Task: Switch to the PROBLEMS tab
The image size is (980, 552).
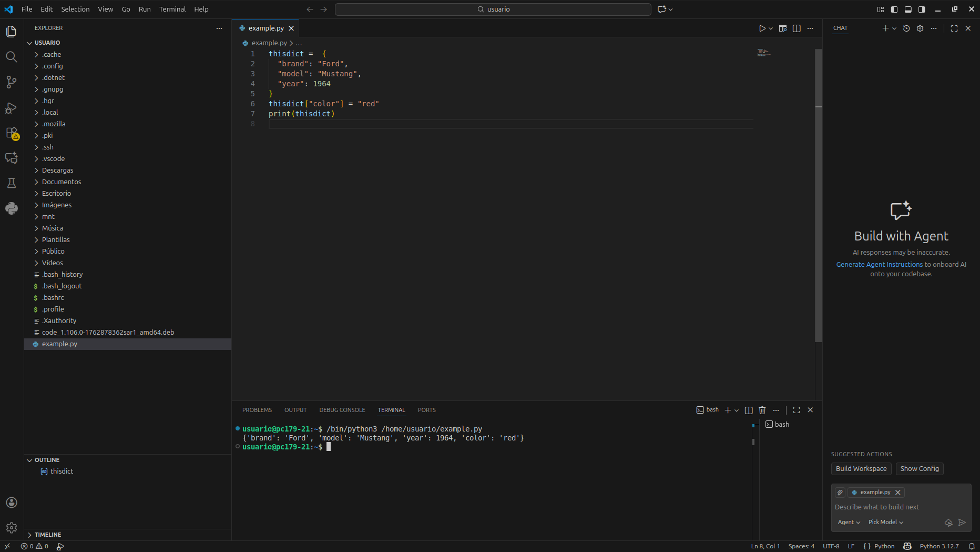Action: (257, 410)
